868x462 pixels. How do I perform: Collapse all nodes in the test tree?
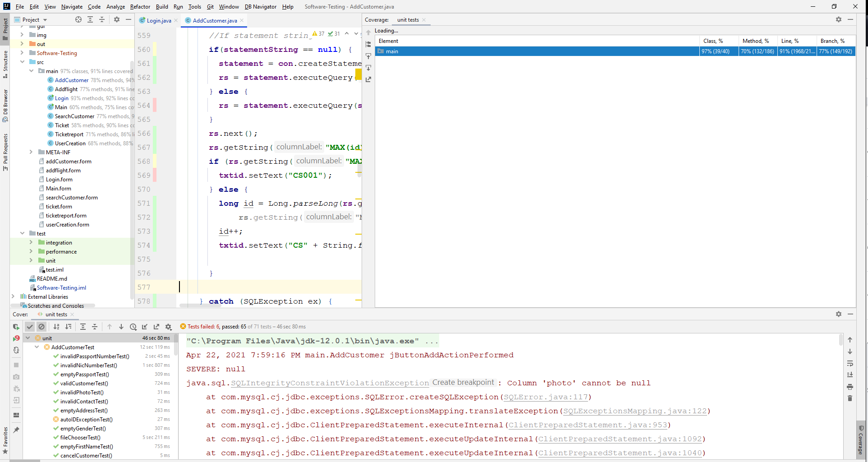click(x=95, y=327)
